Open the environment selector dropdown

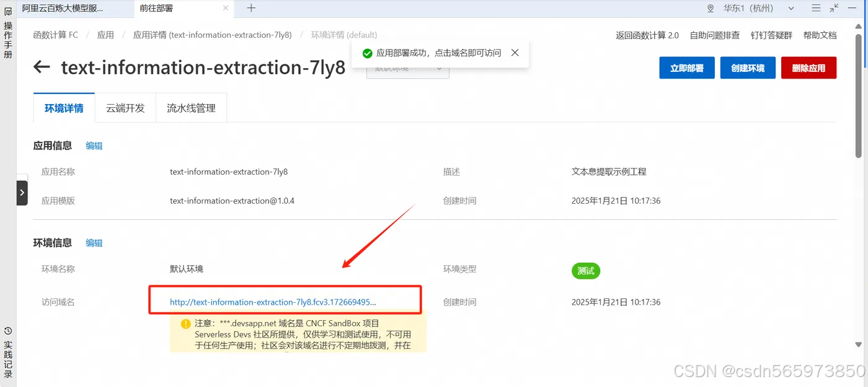408,67
